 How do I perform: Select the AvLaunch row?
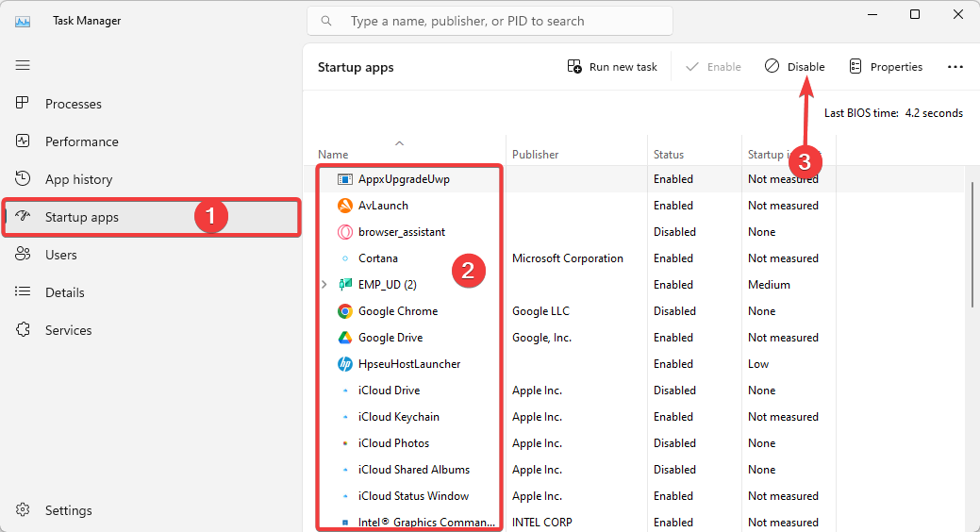pyautogui.click(x=633, y=206)
